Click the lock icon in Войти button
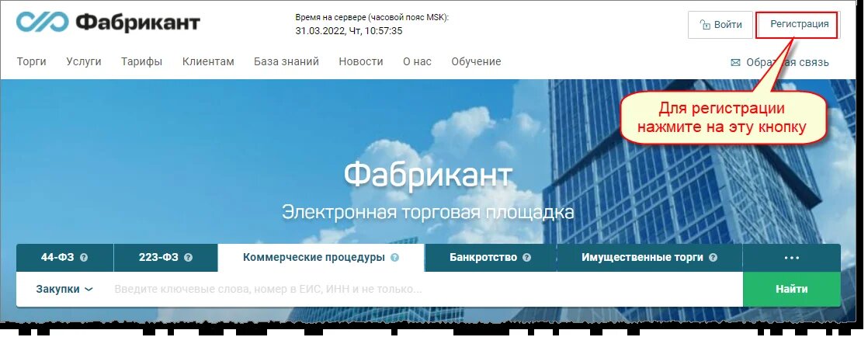Screen dimensions: 868x337 [x=705, y=25]
